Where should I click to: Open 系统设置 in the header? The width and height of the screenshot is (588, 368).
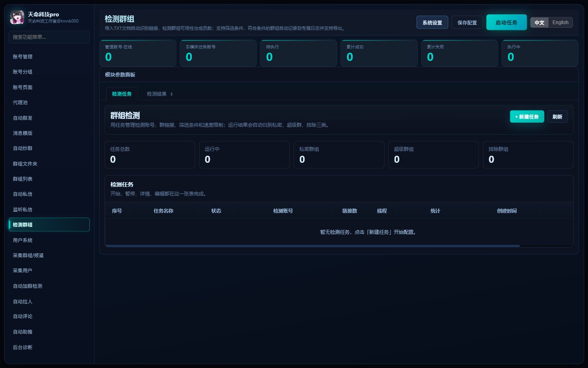pos(432,22)
